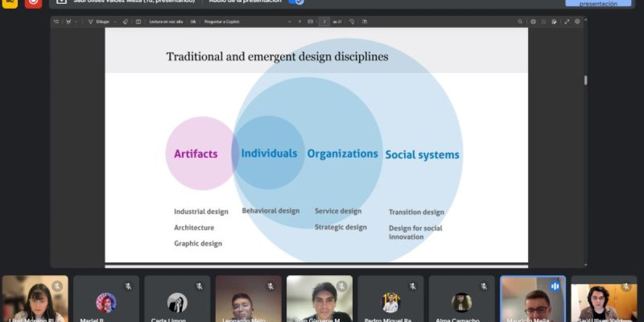Open PDF viewer settings gear
The width and height of the screenshot is (644, 322).
577,22
